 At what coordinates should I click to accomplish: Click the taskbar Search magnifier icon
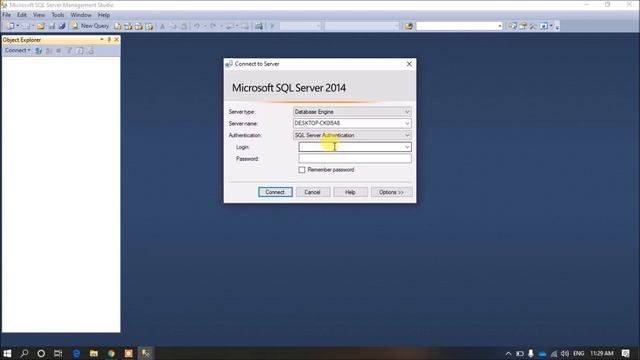point(24,353)
